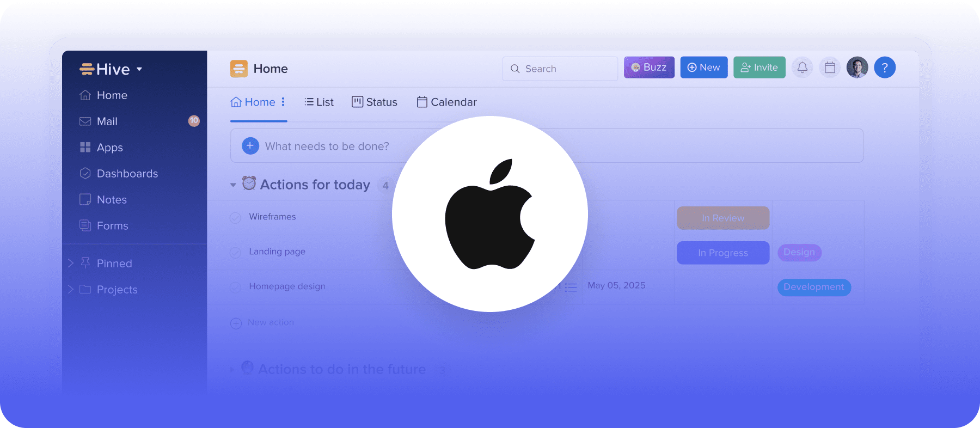Expand the Pinned section

point(71,264)
